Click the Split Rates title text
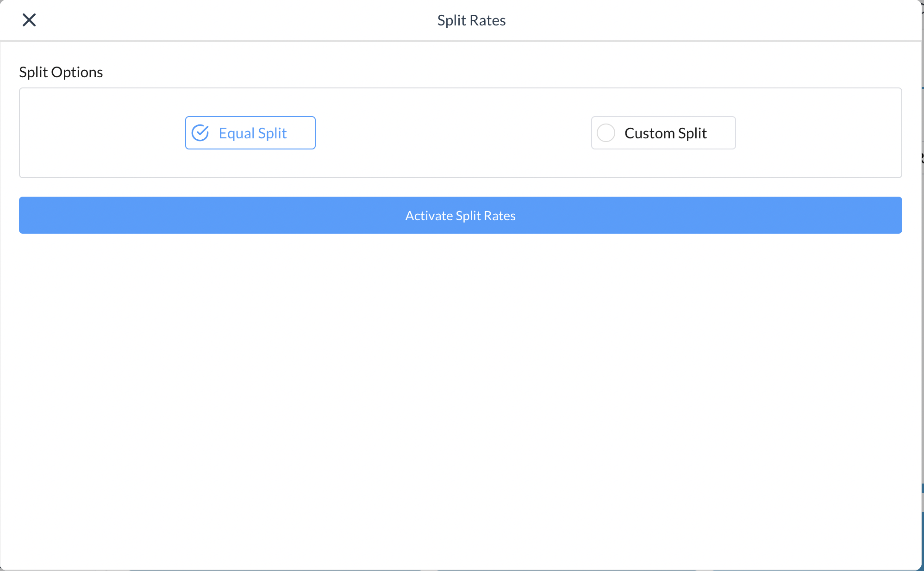This screenshot has width=924, height=571. [x=471, y=20]
